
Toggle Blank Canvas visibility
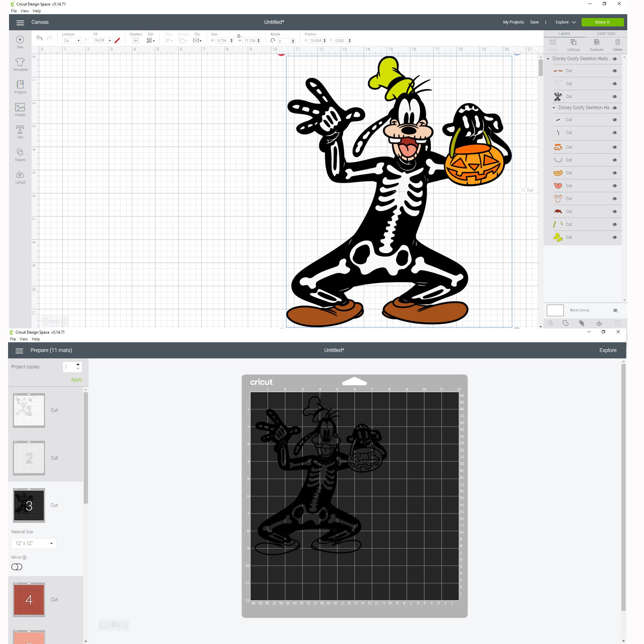615,310
